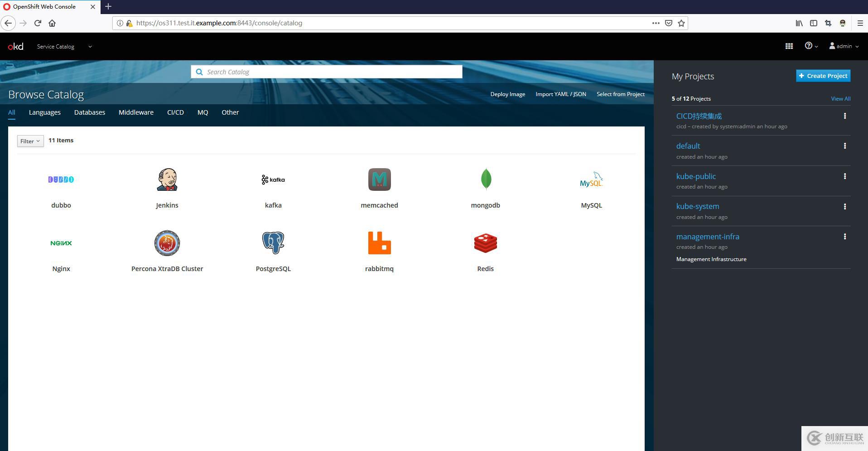
Task: Go to browser home page
Action: click(52, 23)
